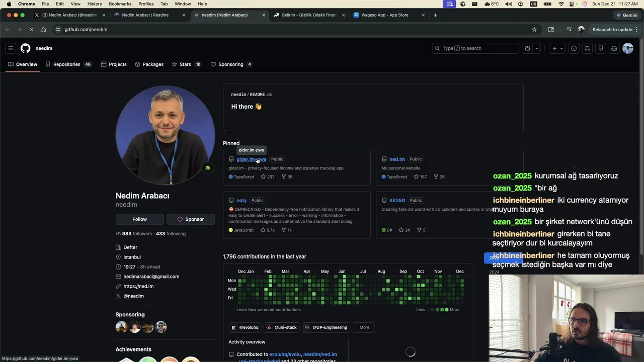Open the ned.im pinned repository

[x=397, y=159]
